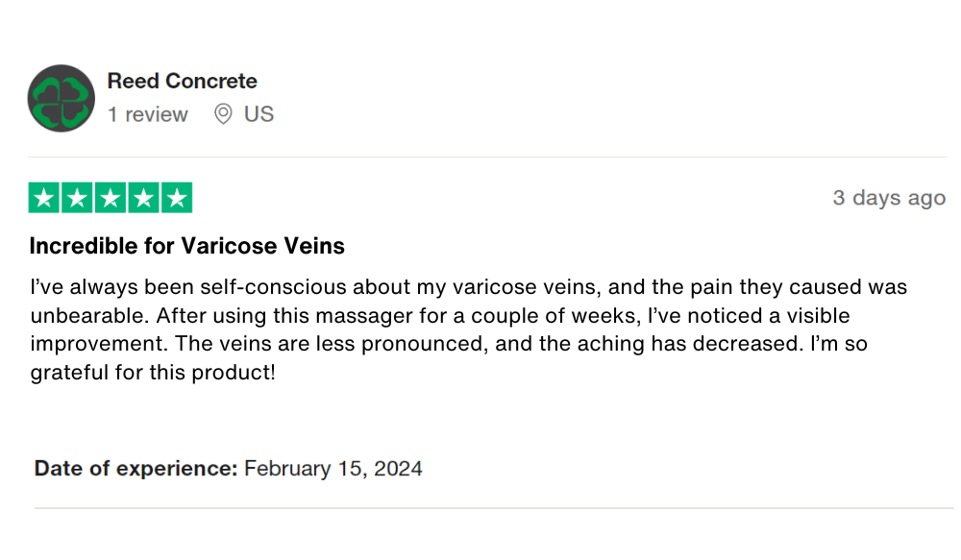Click the "1 review" count text
Viewport: 961px width, 560px height.
[x=148, y=114]
